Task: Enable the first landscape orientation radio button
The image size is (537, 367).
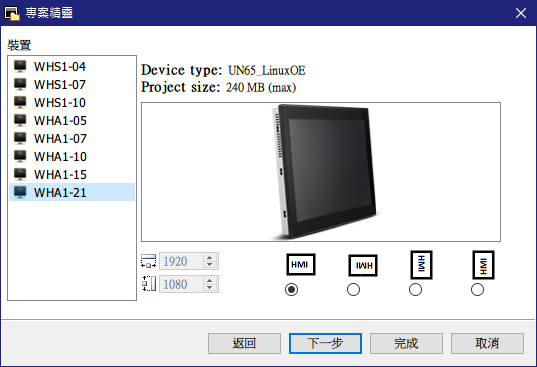Action: 291,290
